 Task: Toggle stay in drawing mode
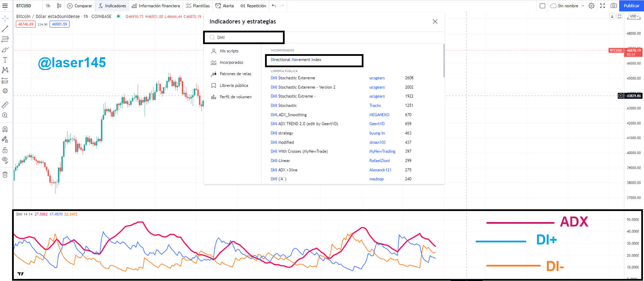5,140
